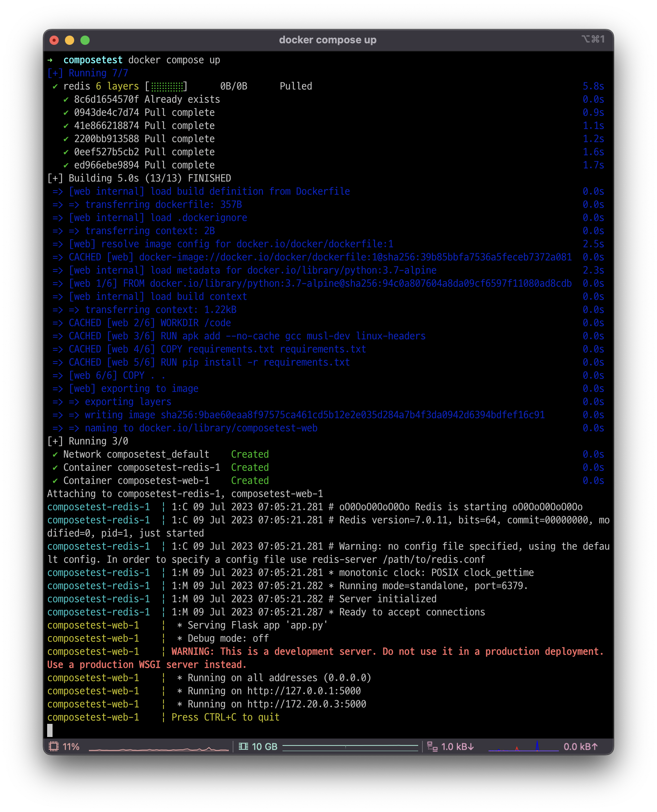This screenshot has height=812, width=657.
Task: Click 'monotonic clock: POSIX clock_gettime' message
Action: tap(437, 573)
